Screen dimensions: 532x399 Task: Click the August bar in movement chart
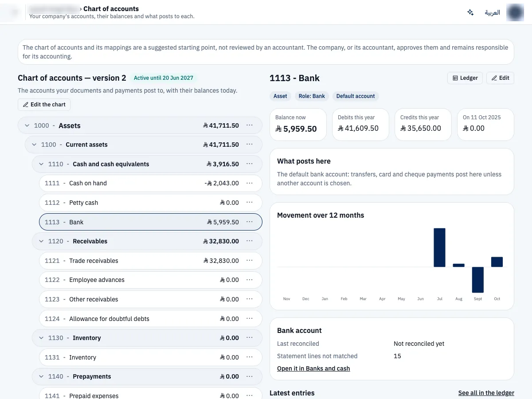coord(458,265)
